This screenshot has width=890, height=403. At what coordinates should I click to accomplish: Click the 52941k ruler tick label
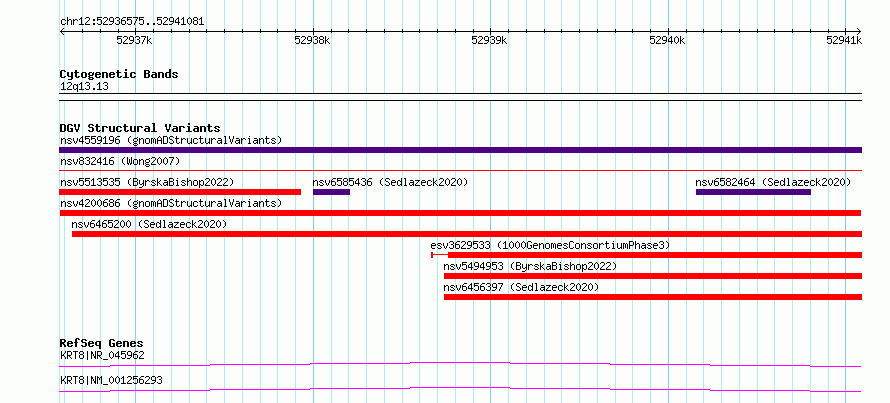coord(844,40)
